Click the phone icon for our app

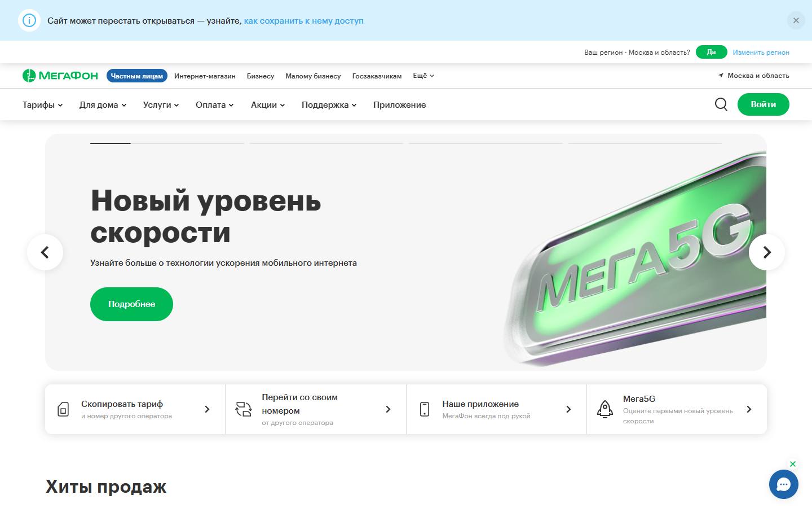[x=425, y=409]
